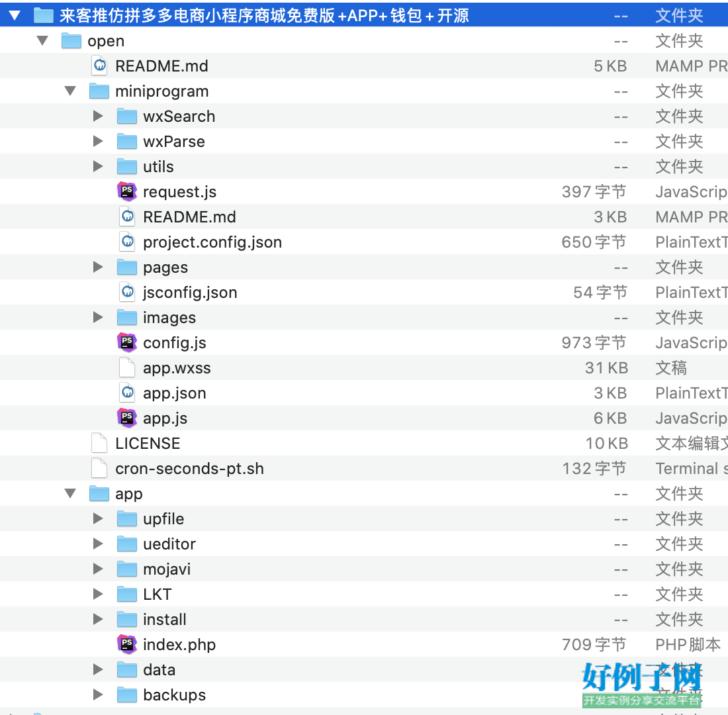Select the file name project.config.json
Image resolution: width=728 pixels, height=715 pixels.
(x=212, y=242)
